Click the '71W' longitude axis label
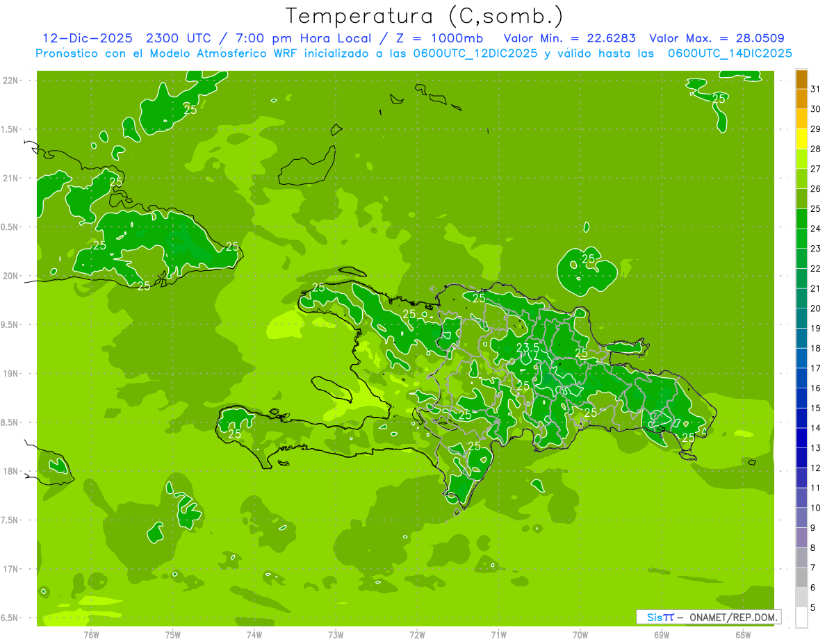This screenshot has height=644, width=834. pyautogui.click(x=498, y=634)
